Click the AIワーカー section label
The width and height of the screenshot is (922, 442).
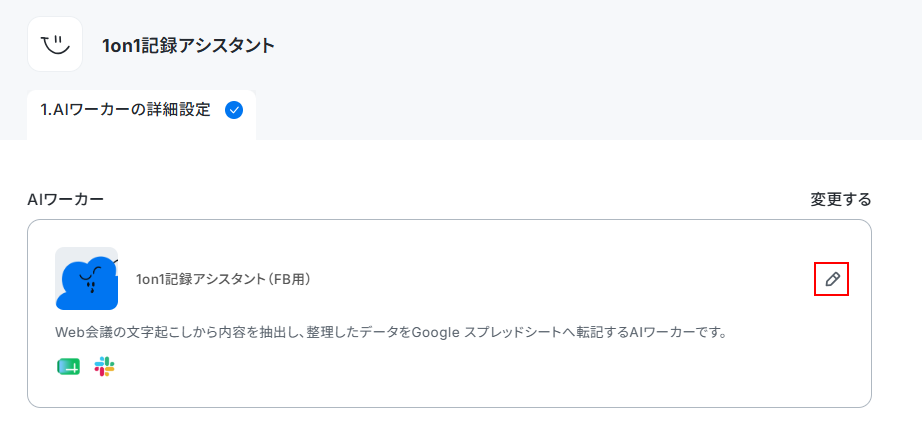65,200
